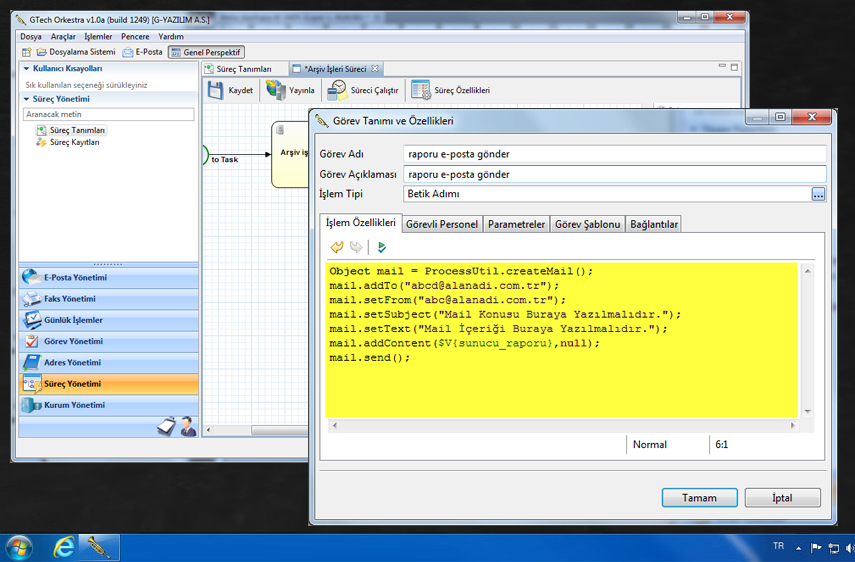Open the Dosya menu
Screen dimensions: 855x562
click(31, 37)
